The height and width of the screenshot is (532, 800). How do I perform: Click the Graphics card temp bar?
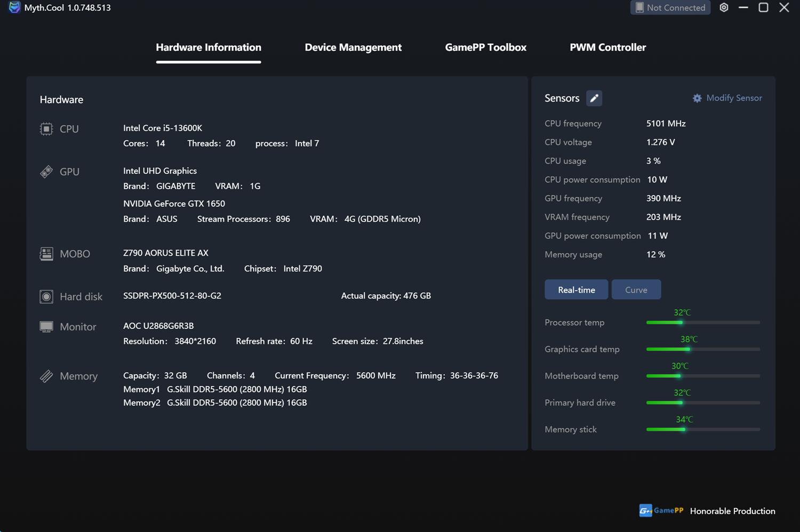[703, 349]
